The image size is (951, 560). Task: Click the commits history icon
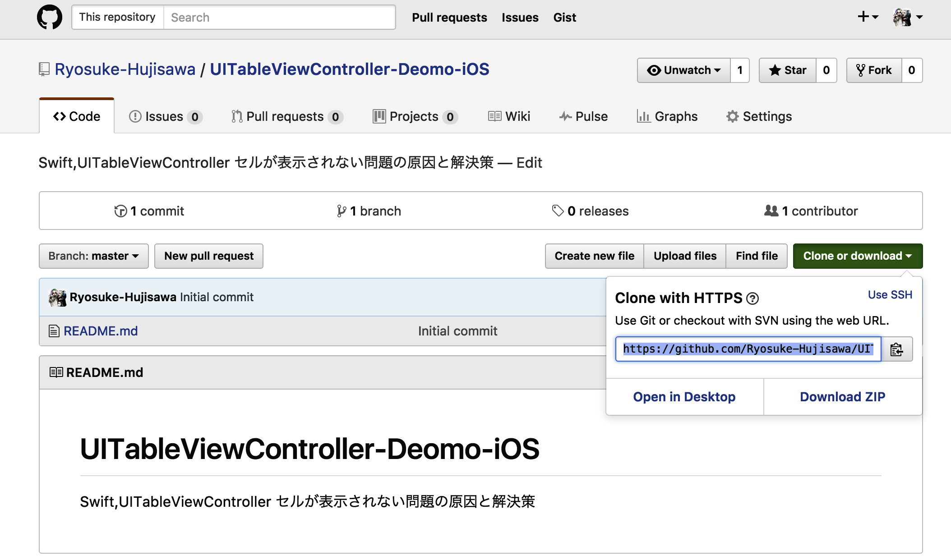[x=120, y=211]
